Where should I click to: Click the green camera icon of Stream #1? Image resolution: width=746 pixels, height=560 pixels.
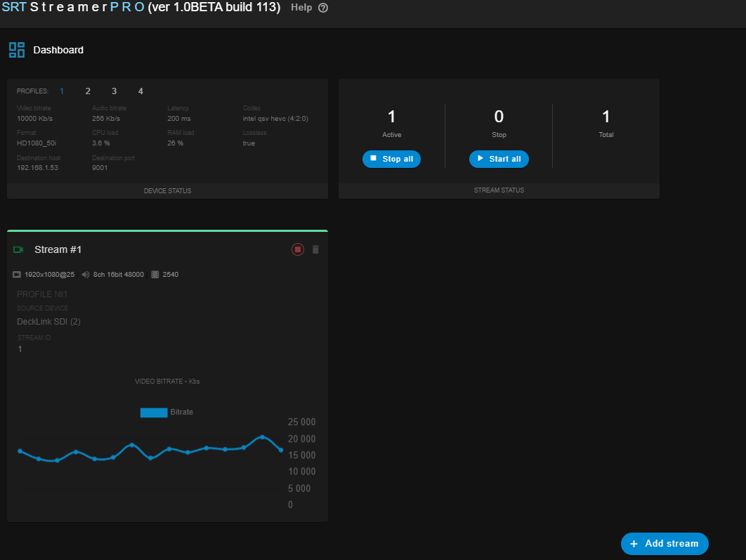pyautogui.click(x=18, y=249)
